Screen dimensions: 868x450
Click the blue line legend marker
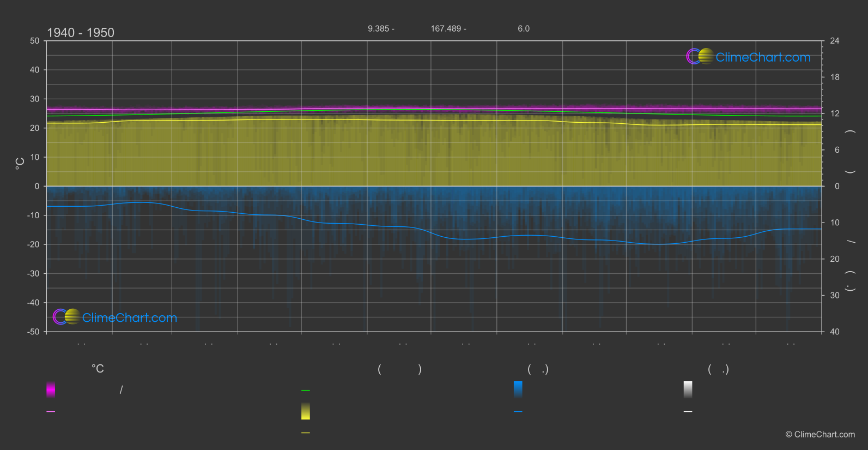point(518,412)
